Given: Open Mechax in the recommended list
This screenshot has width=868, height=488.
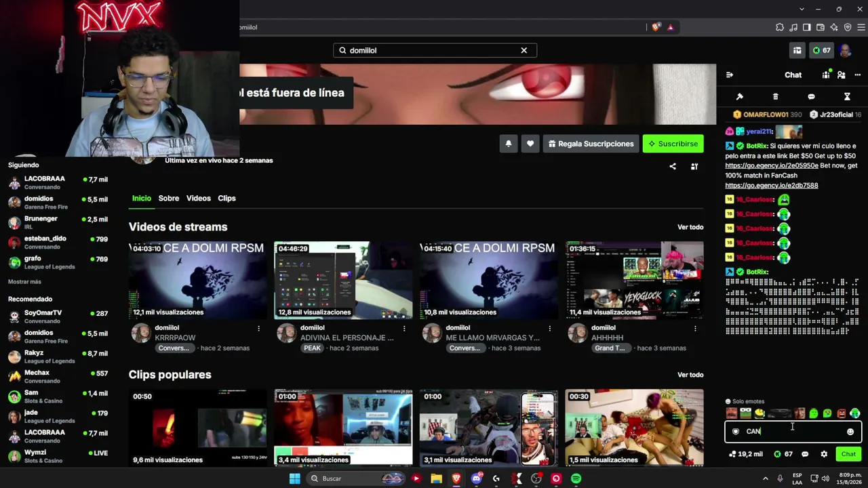Looking at the screenshot, I should point(58,376).
